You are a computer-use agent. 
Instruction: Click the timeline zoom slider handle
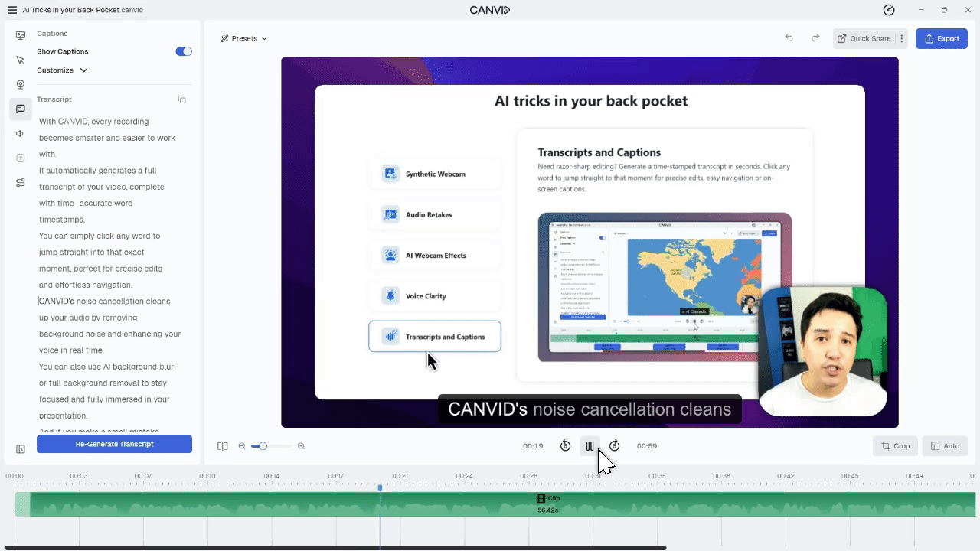tap(263, 446)
